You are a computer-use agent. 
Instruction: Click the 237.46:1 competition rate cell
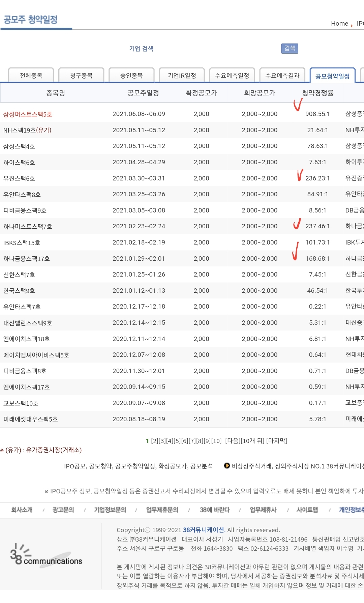(317, 226)
